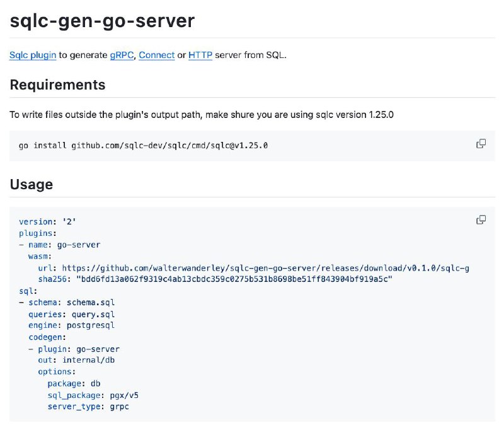Image resolution: width=504 pixels, height=432 pixels.
Task: Click the query.sql value
Action: [93, 314]
